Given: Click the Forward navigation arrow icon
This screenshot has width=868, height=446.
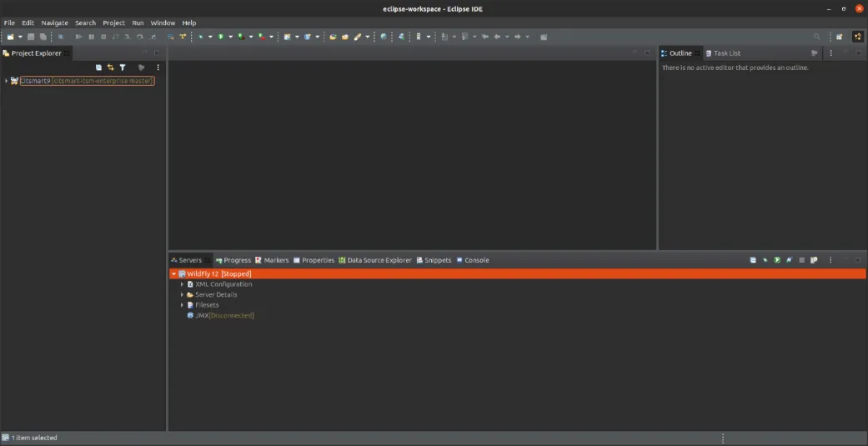Looking at the screenshot, I should pos(517,37).
